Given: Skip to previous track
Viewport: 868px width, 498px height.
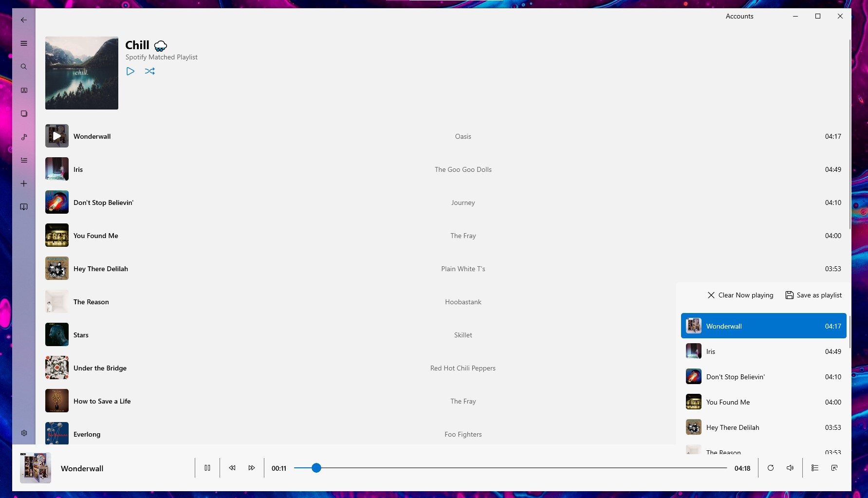Looking at the screenshot, I should [232, 468].
